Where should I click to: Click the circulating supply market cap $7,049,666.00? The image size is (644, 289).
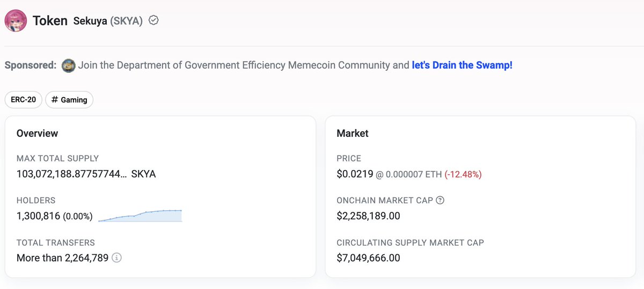[x=368, y=258]
